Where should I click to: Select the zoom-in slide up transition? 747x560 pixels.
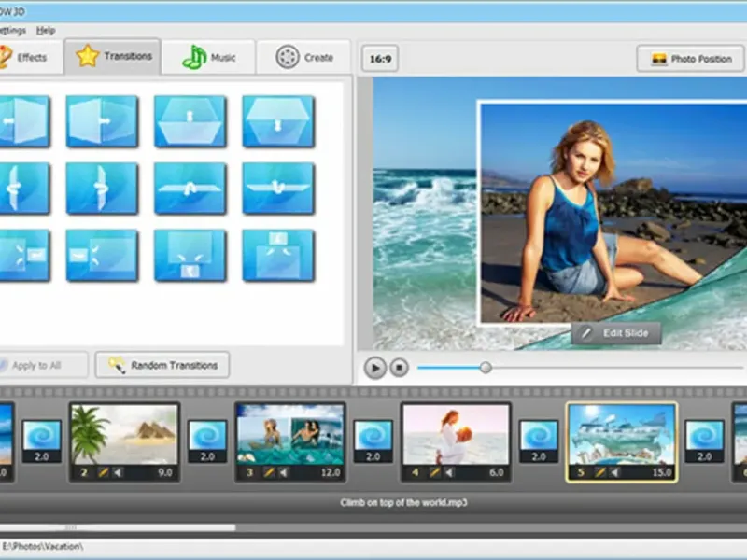278,255
